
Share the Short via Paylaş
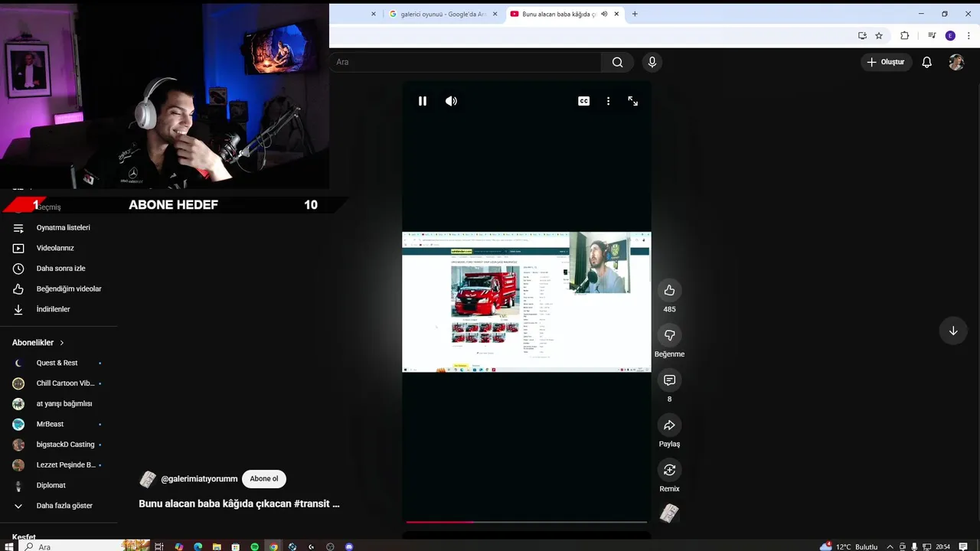[669, 425]
